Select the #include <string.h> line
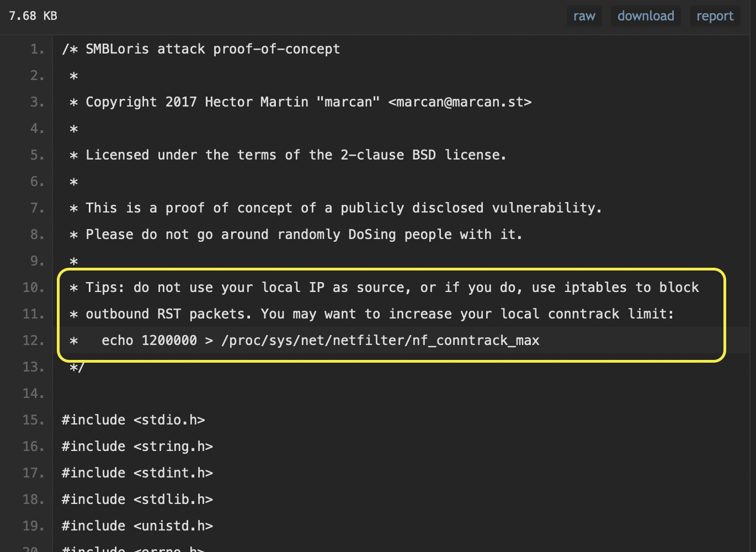This screenshot has width=756, height=552. tap(137, 447)
